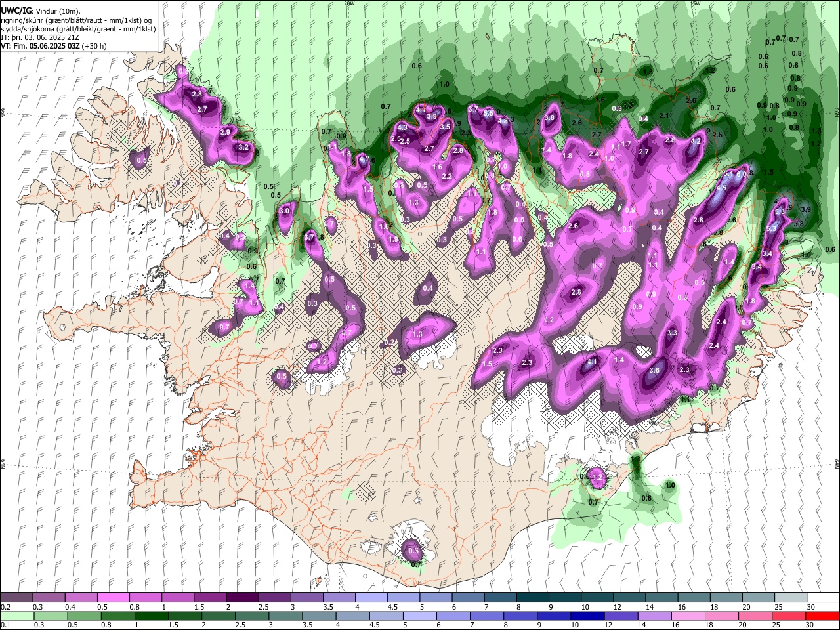This screenshot has width=840, height=630.
Task: Click the deep navy blue rain swatch between 10 and 12
Action: pos(587,616)
